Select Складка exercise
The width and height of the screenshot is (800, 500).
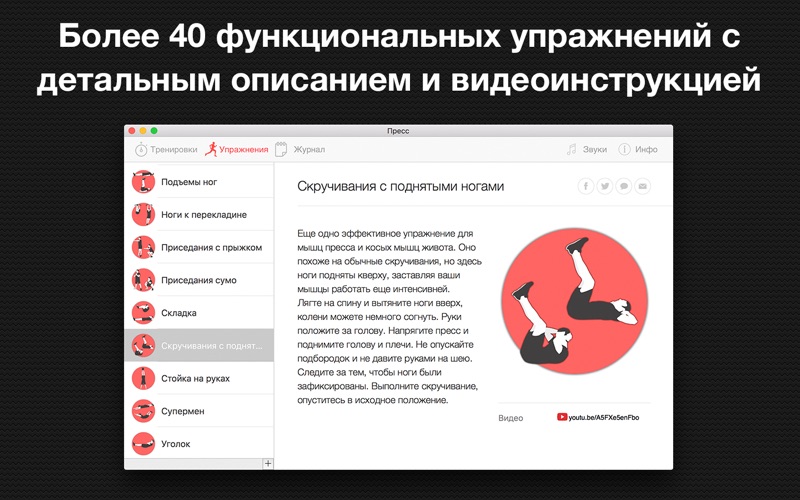[199, 312]
